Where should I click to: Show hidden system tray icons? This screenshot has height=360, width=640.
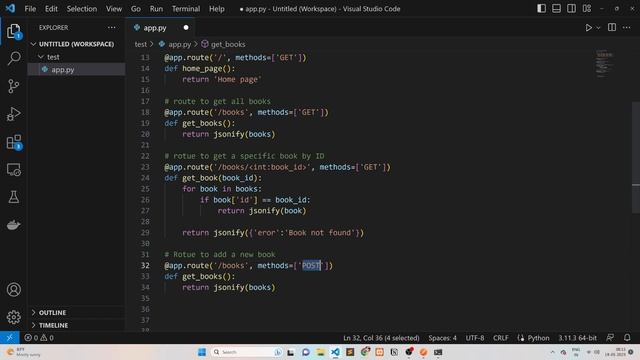(552, 352)
